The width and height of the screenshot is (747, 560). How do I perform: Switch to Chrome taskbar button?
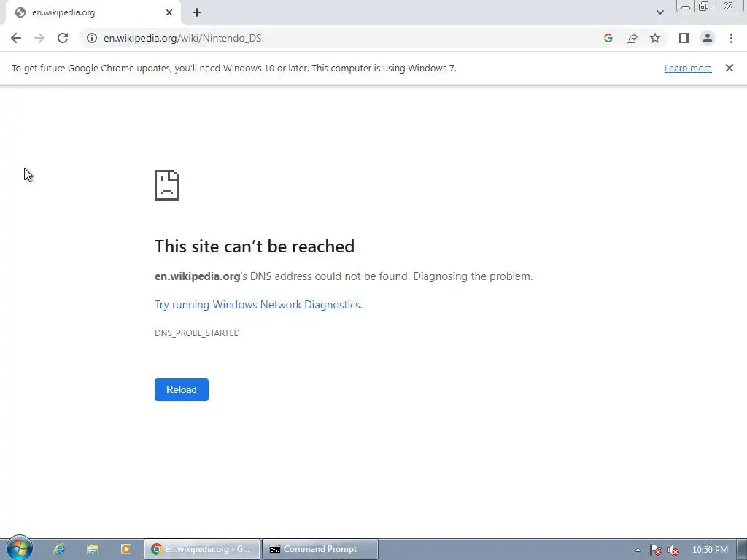point(202,549)
